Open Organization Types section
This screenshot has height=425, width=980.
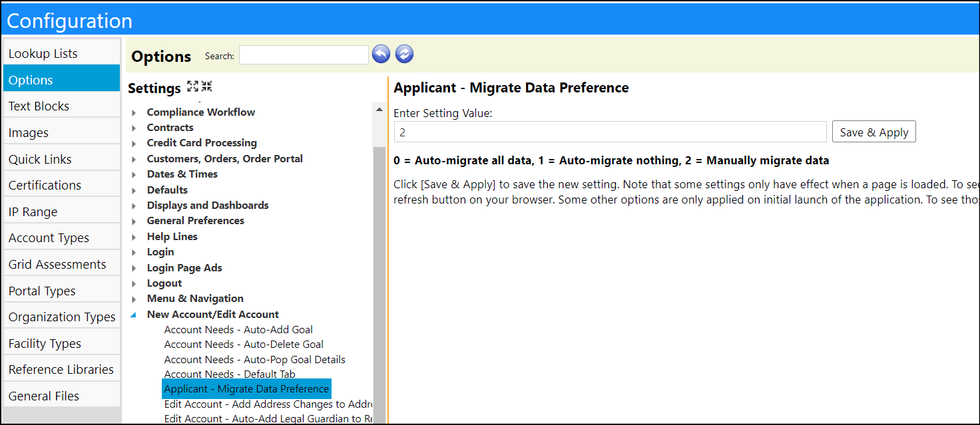pos(62,317)
